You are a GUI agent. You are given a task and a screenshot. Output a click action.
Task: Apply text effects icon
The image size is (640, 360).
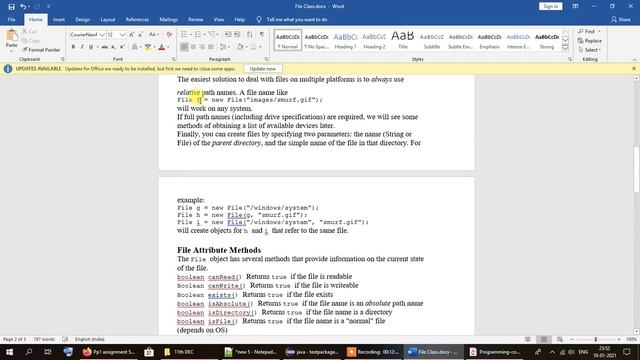[x=134, y=47]
